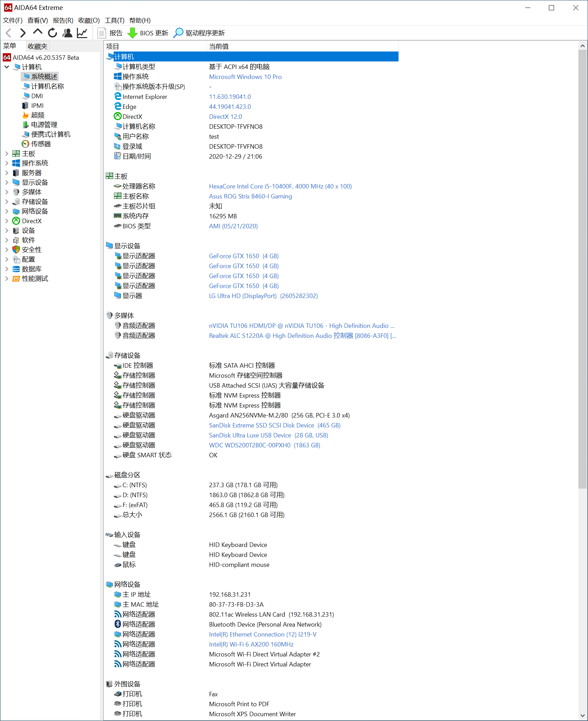Click the Bluetooth network adapter icon
The width and height of the screenshot is (588, 721).
(118, 624)
